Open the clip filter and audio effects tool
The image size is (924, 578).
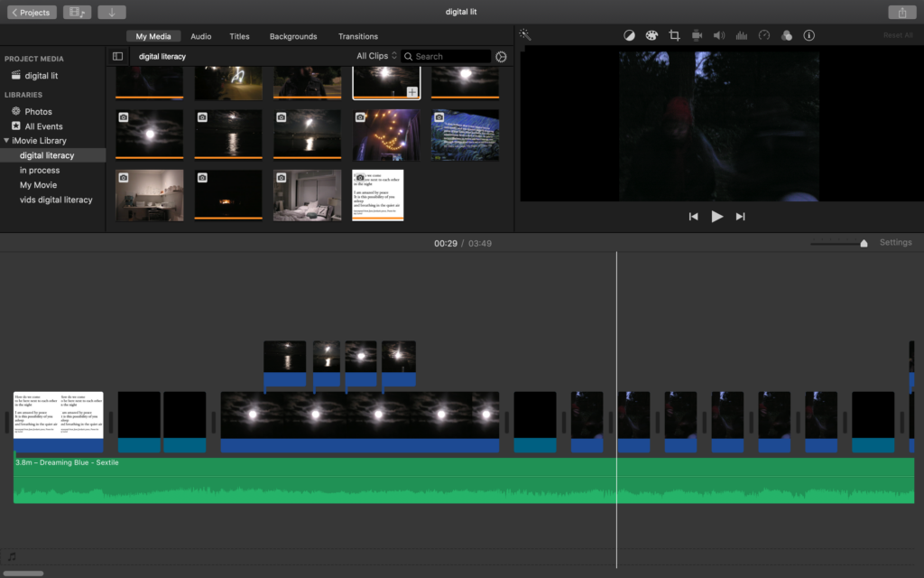coord(786,35)
